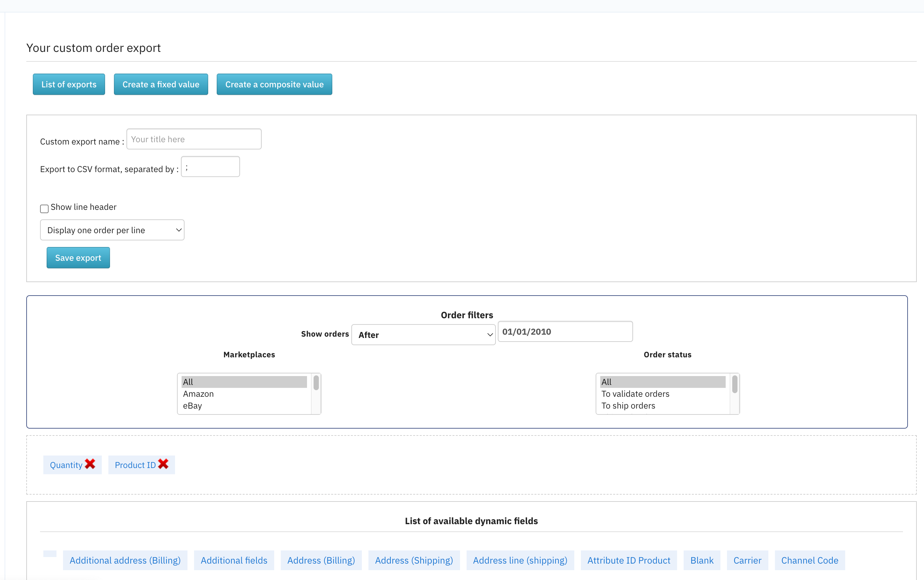The height and width of the screenshot is (580, 924).
Task: Add the Blank field
Action: [702, 560]
